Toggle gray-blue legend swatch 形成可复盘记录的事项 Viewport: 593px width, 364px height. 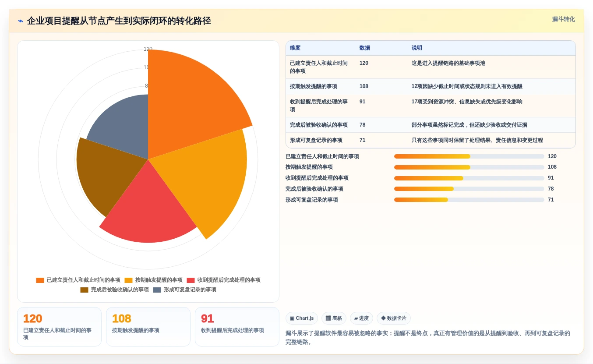(157, 290)
